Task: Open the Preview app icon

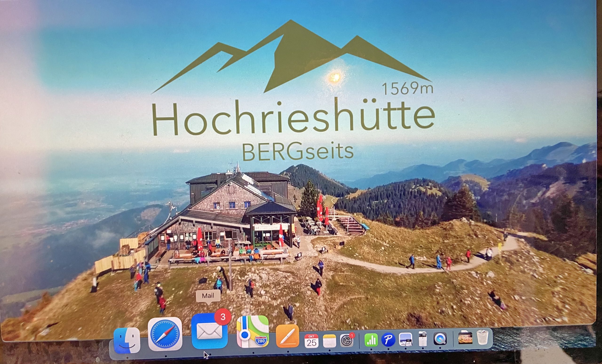Action: pyautogui.click(x=405, y=340)
